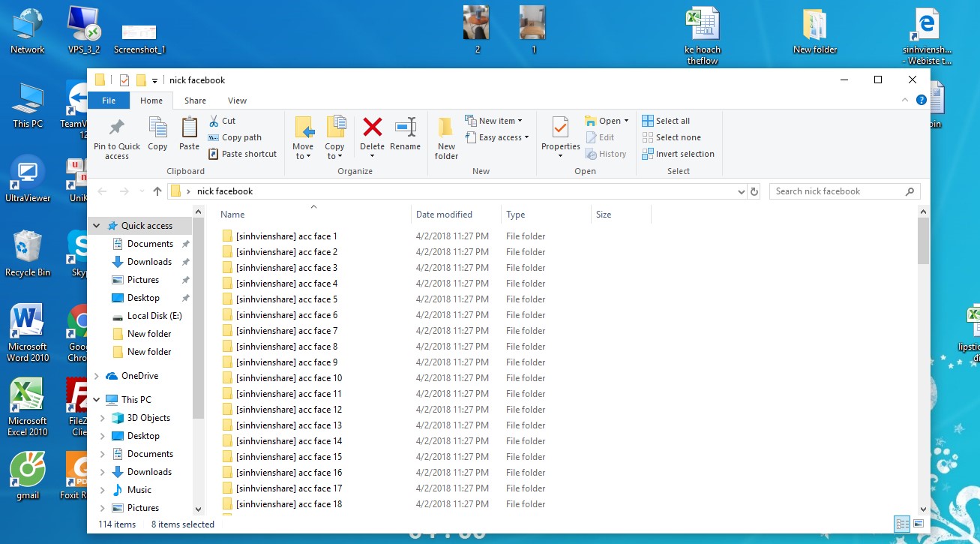Screen dimensions: 980x544
Task: Open Properties from the ribbon
Action: (560, 134)
